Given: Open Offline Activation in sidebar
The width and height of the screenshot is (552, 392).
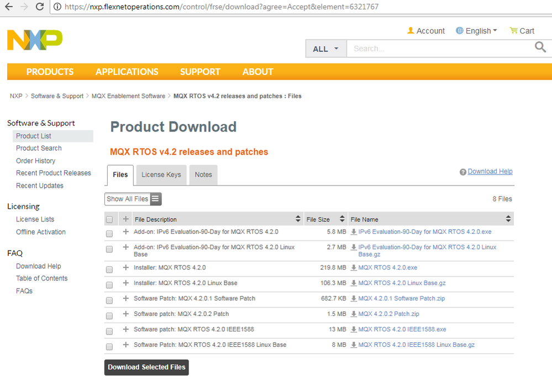Looking at the screenshot, I should [x=41, y=232].
